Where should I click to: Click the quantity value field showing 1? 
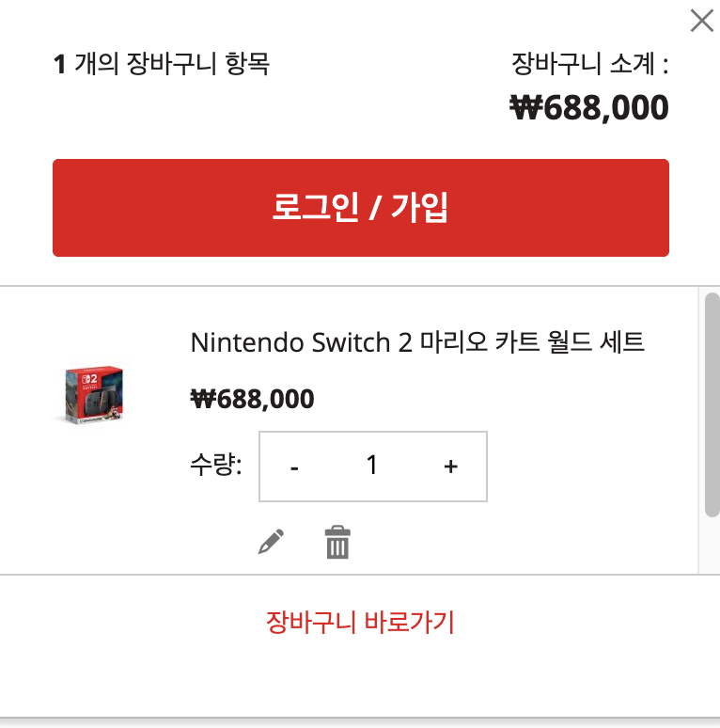tap(372, 466)
